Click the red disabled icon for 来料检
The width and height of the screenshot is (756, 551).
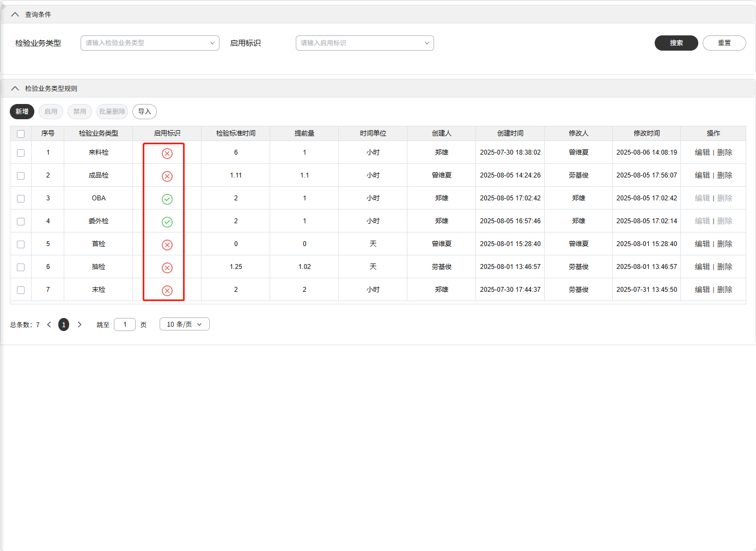click(x=167, y=154)
